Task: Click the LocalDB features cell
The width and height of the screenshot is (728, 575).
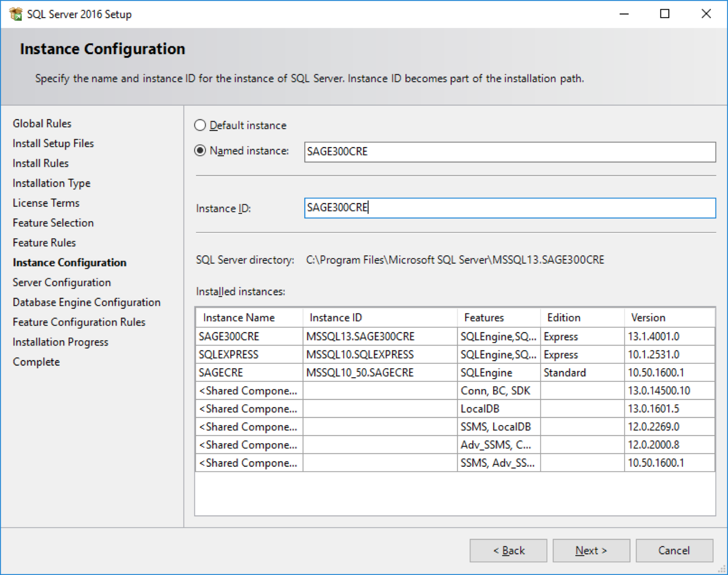Action: click(499, 409)
